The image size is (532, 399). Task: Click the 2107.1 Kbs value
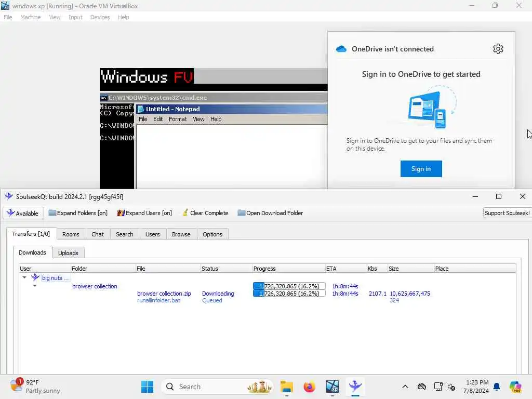pyautogui.click(x=377, y=294)
